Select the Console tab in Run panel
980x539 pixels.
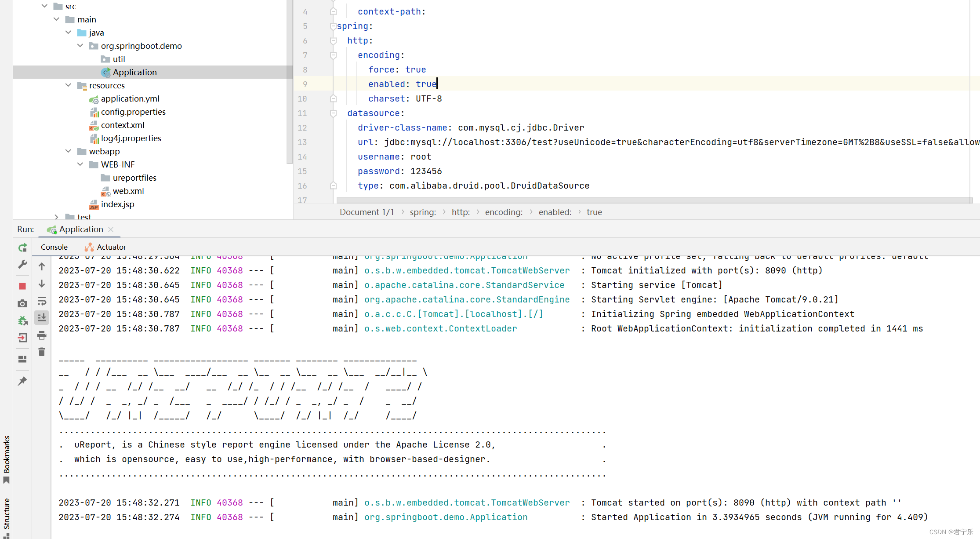[x=54, y=247]
